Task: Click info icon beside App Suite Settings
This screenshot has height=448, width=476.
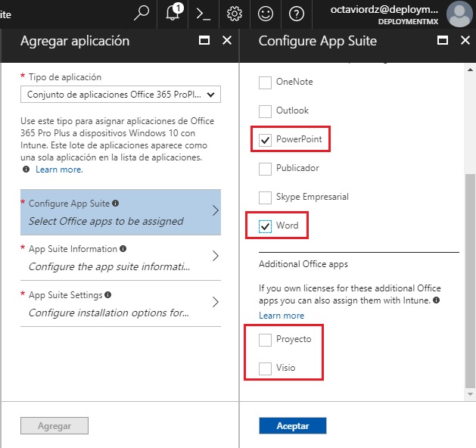Action: point(108,295)
